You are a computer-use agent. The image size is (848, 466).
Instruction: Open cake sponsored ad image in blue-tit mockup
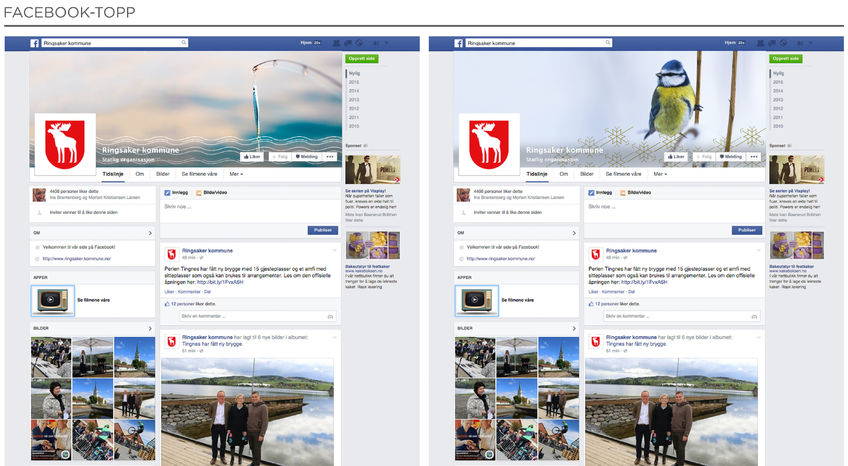[797, 245]
